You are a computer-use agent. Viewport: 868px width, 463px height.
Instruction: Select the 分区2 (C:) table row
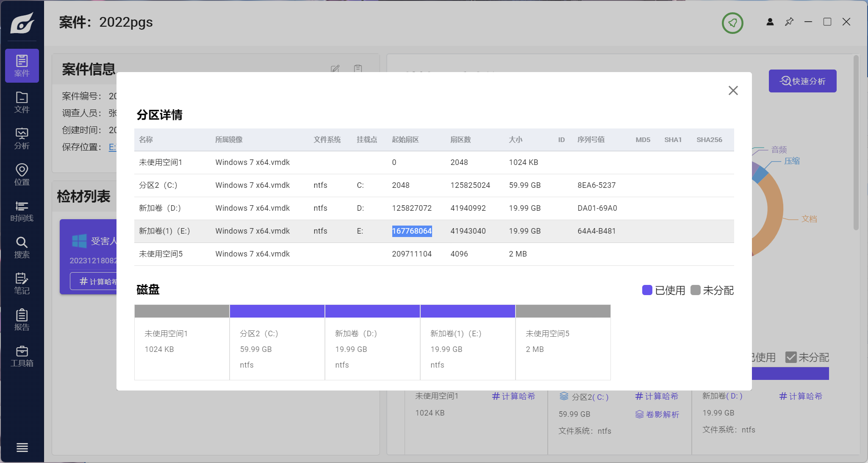[x=434, y=185]
